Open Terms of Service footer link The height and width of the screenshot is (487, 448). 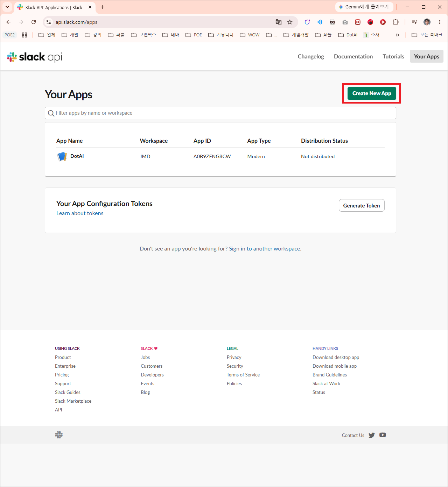(243, 375)
